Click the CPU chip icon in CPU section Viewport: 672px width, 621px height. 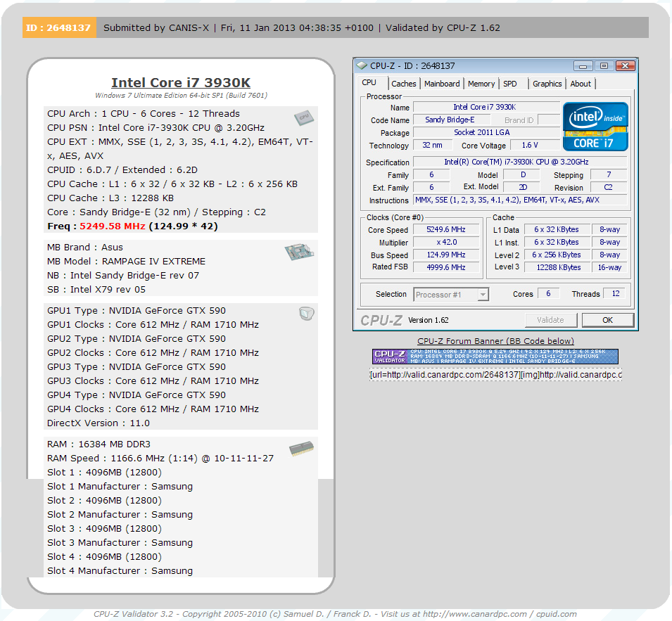coord(304,117)
